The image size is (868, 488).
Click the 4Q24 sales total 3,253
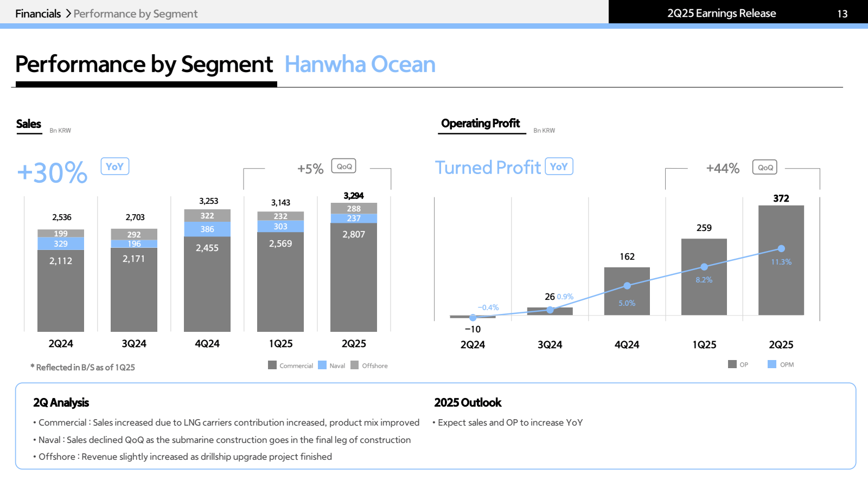[x=208, y=201]
